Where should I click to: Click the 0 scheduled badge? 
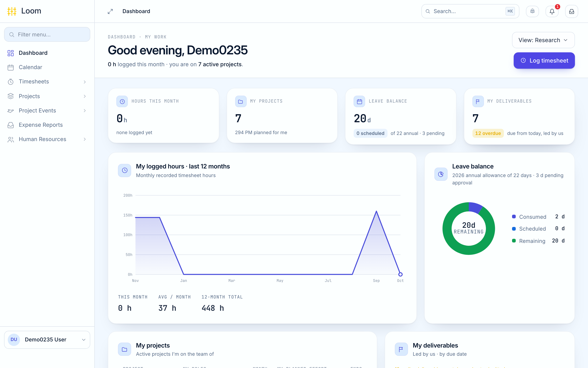click(370, 133)
